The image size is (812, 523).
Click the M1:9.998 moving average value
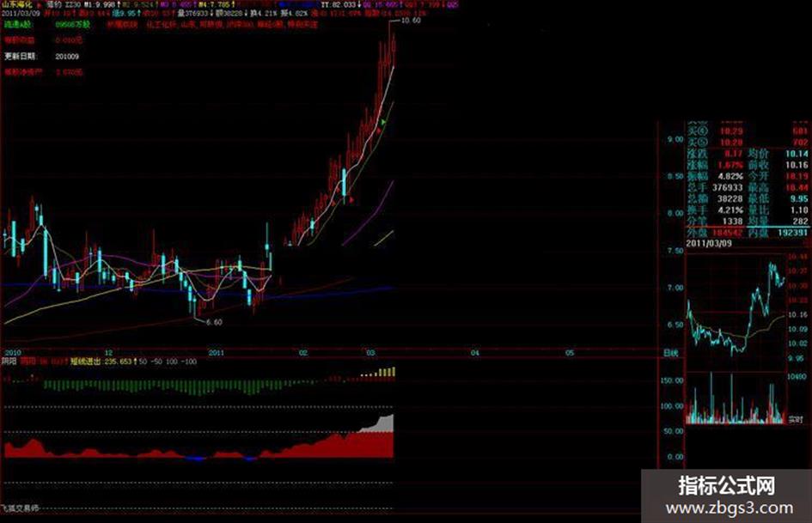pos(99,4)
